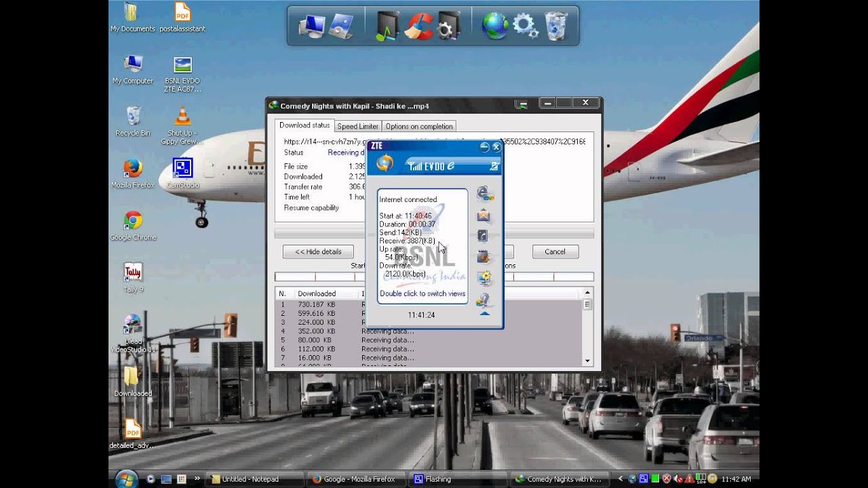Collapse the ZTE side icon panel arrow
Viewport: 868px width, 488px height.
coord(485,314)
